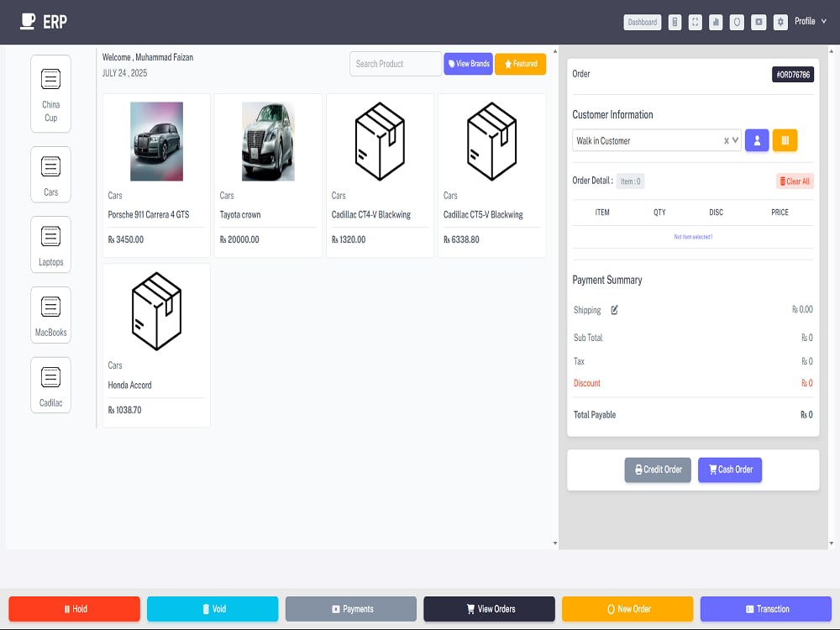Click the Honda Accord product name

[x=129, y=386]
